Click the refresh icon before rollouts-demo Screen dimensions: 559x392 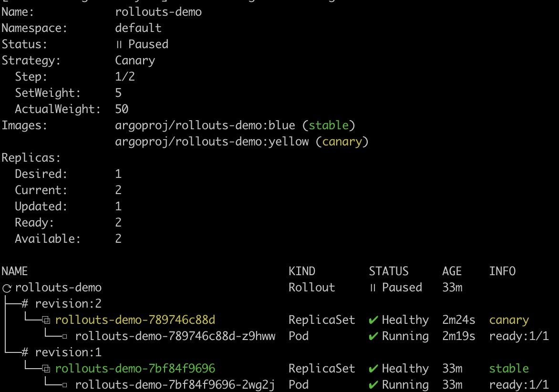pos(7,288)
